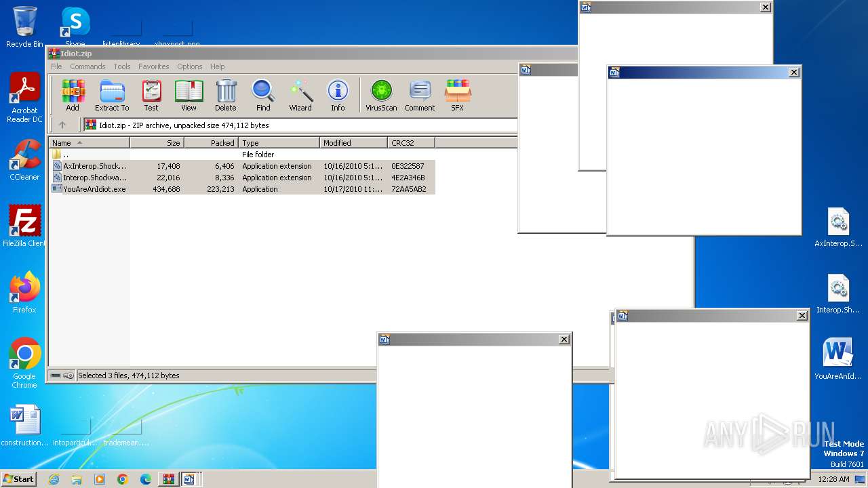Close the top blank popup window
The image size is (868, 488).
click(x=765, y=7)
